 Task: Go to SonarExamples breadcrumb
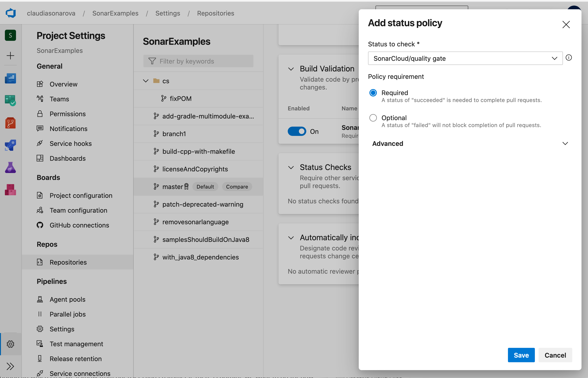coord(115,13)
